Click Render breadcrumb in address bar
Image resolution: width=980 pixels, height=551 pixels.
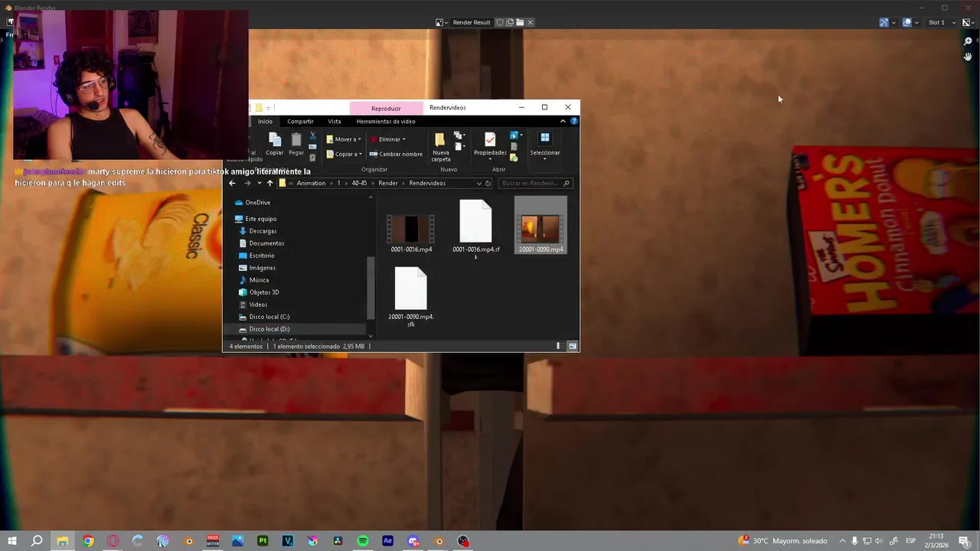point(388,183)
